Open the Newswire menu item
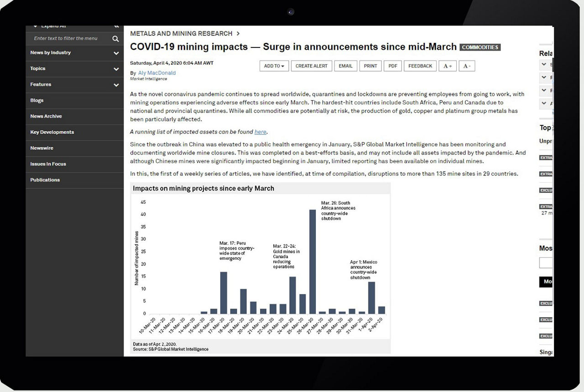Screen dimensions: 584x392 click(42, 148)
